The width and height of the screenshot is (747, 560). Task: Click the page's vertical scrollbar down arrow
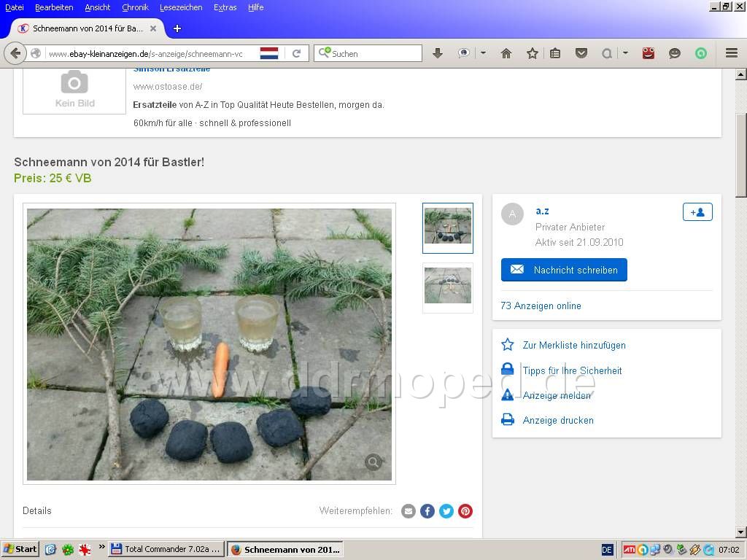point(740,532)
